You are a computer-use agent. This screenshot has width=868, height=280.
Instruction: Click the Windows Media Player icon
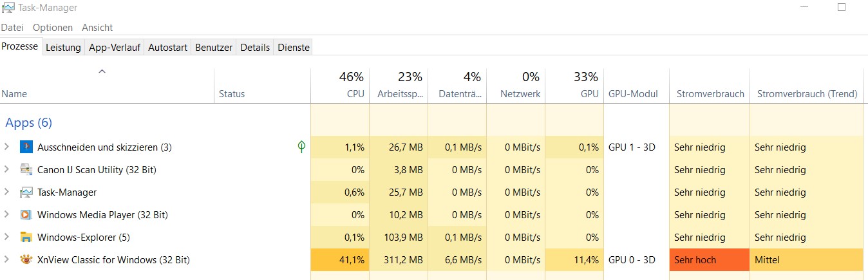[x=26, y=215]
